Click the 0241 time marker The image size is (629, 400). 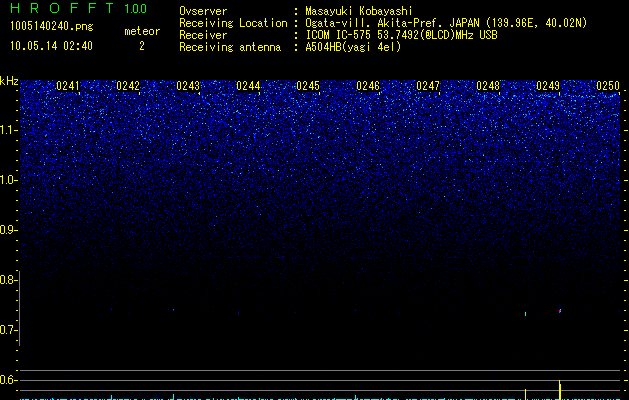click(x=68, y=86)
